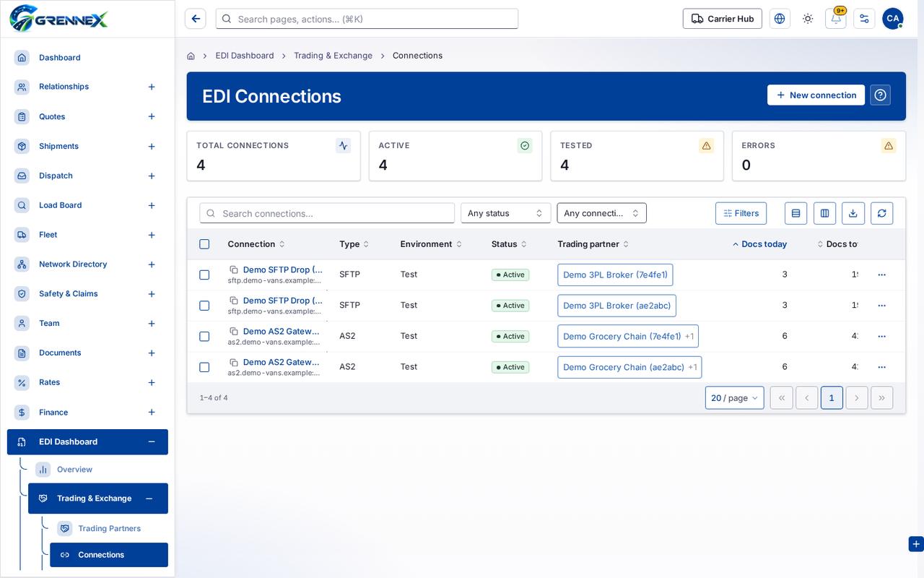Download the connections list

coord(853,213)
